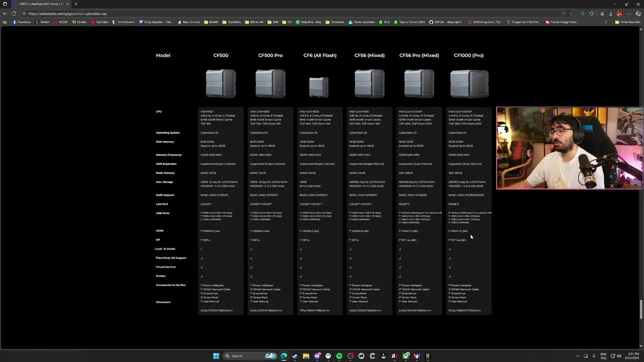
Task: Open Steam from the taskbar
Action: (x=295, y=356)
